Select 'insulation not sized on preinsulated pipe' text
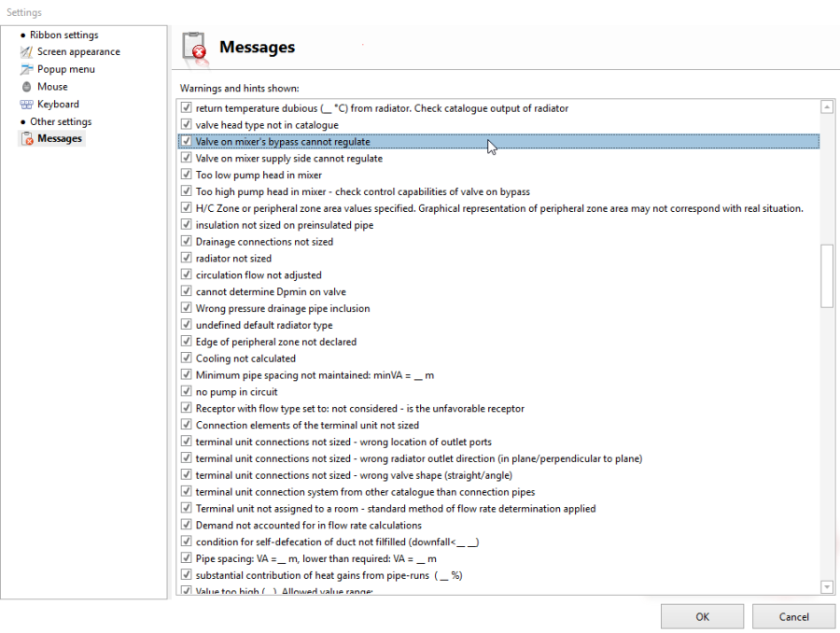 [286, 225]
